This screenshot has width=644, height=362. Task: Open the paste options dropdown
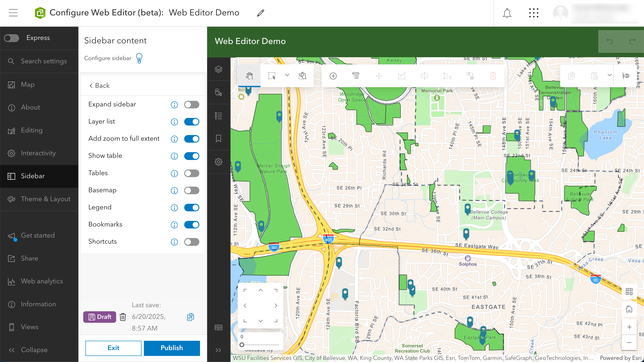click(609, 75)
